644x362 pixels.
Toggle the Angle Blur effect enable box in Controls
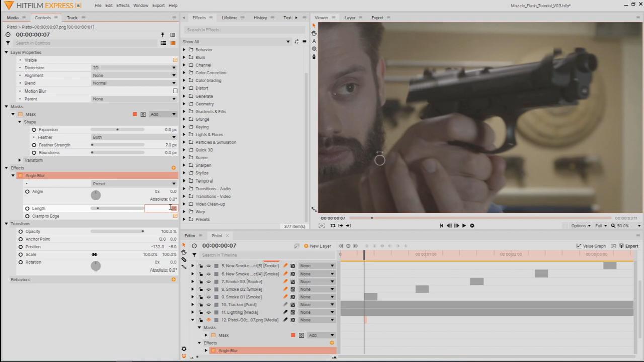click(20, 176)
